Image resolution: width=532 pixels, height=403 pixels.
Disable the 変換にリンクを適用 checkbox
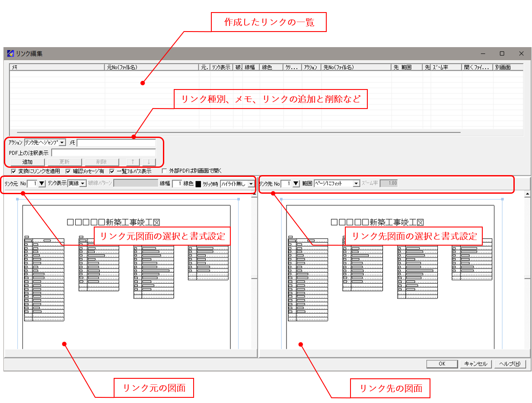point(13,171)
